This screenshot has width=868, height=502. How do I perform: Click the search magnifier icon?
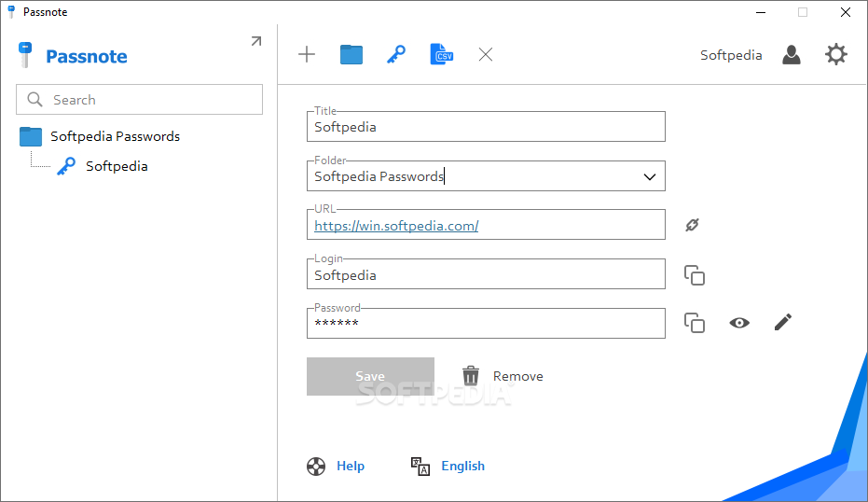point(34,99)
